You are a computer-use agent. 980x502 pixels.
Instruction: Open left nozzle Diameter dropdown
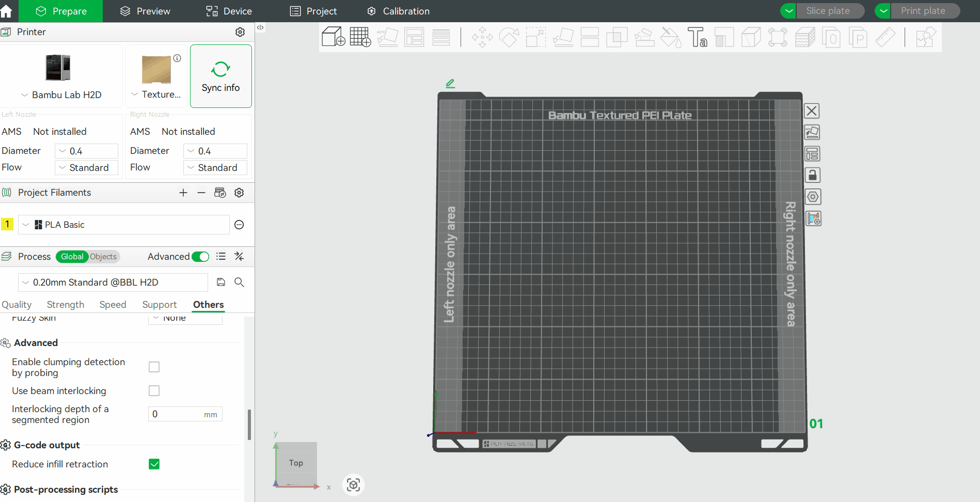click(x=86, y=151)
